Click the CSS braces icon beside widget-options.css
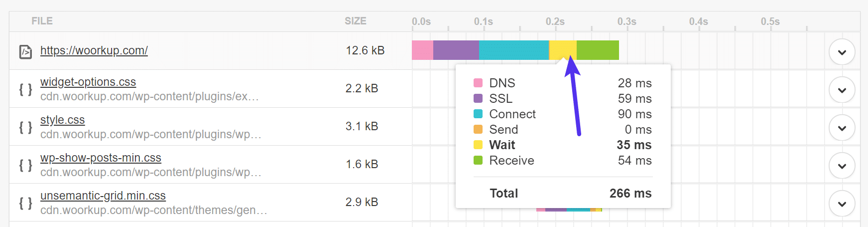Viewport: 868px width, 227px height. point(25,90)
